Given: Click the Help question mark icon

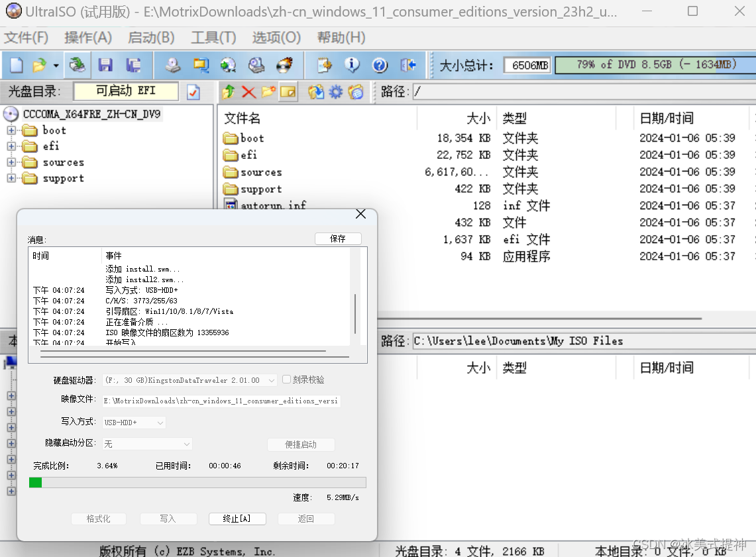Looking at the screenshot, I should point(380,65).
